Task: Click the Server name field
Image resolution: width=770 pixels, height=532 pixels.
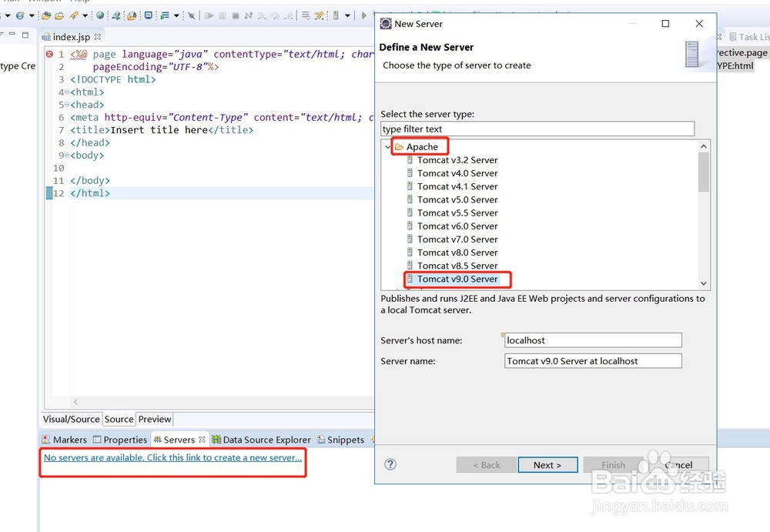Action: 593,361
